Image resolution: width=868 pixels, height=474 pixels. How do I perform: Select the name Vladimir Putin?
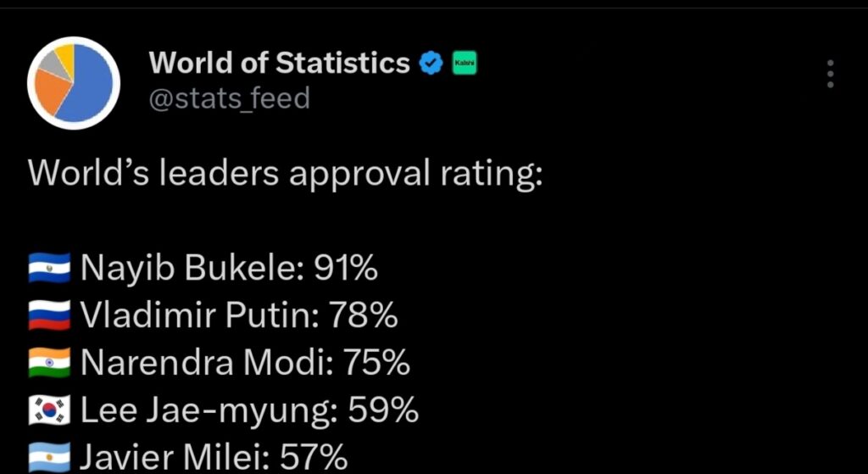[193, 316]
